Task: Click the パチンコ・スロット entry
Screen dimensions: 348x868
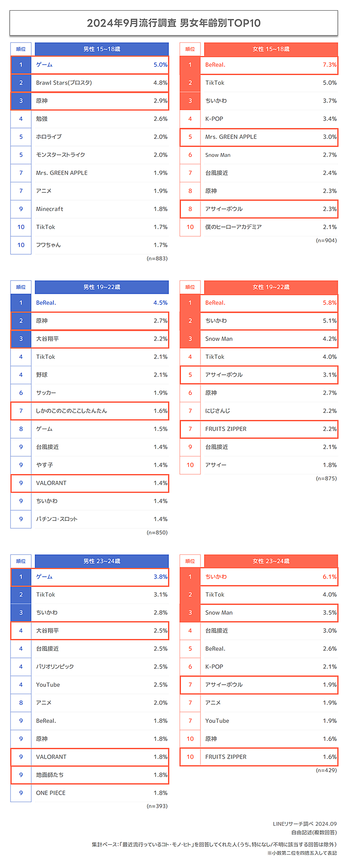Action: pyautogui.click(x=57, y=519)
